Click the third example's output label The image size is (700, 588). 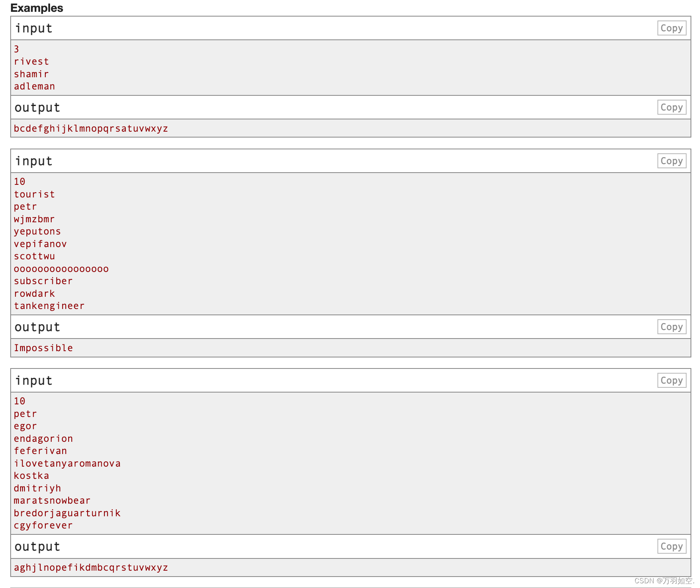[37, 546]
